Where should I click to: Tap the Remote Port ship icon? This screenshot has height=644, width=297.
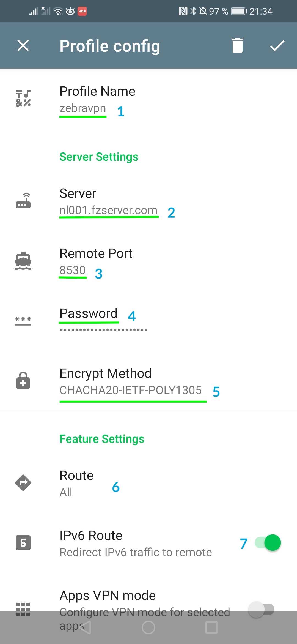[23, 261]
